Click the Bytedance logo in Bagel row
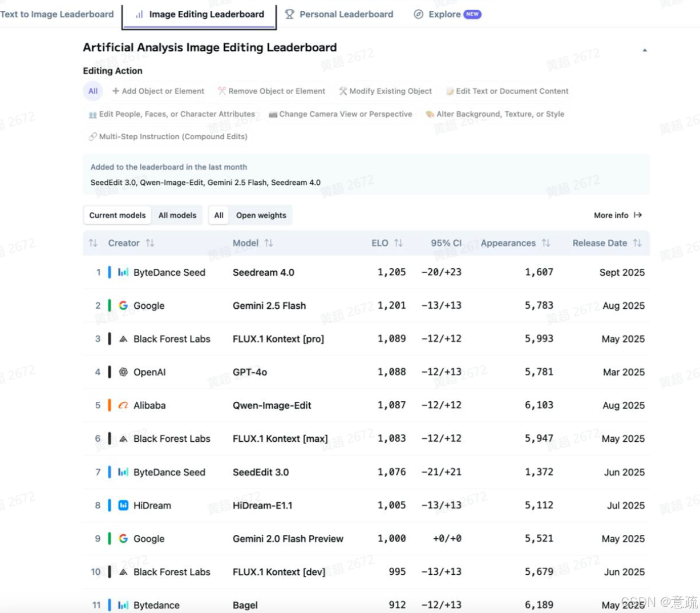 click(123, 605)
